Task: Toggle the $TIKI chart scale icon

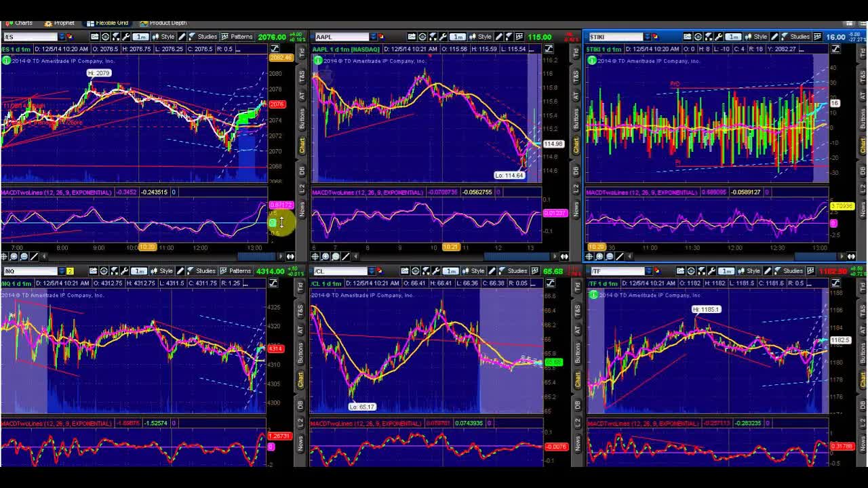Action: click(835, 49)
